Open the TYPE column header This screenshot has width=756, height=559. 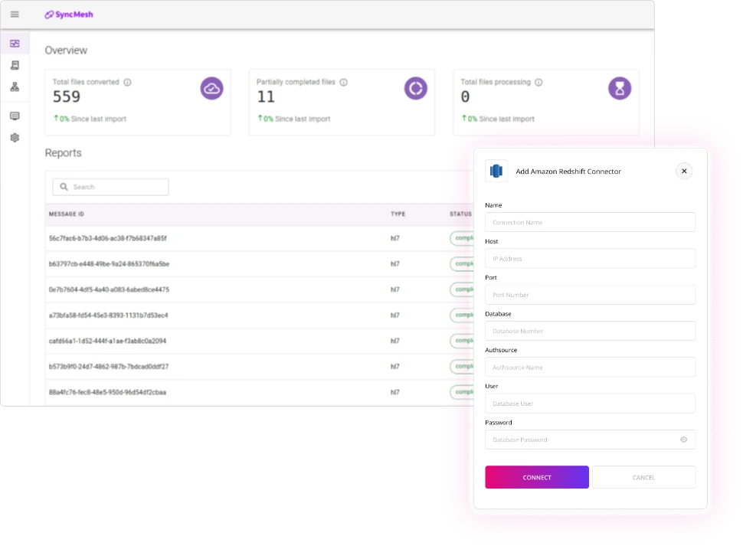397,214
